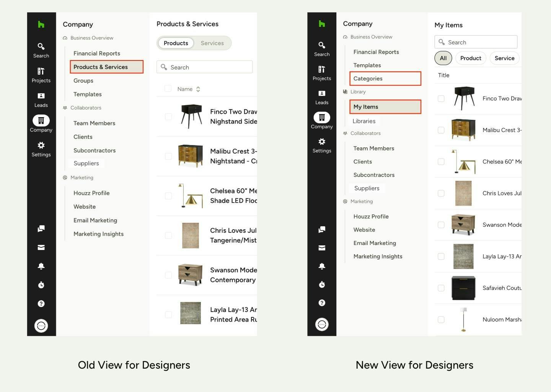This screenshot has height=392, width=551.
Task: Tick the select-all checkbox beside the Name column header
Action: (168, 89)
